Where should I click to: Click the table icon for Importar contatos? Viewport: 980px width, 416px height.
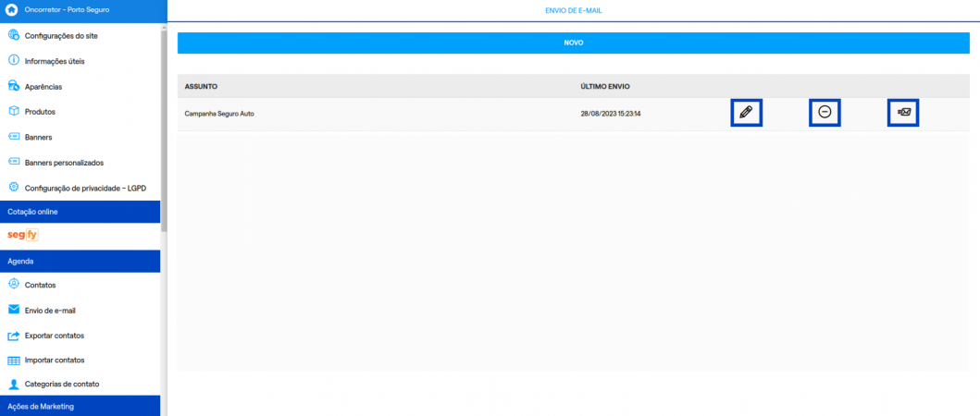click(x=14, y=361)
